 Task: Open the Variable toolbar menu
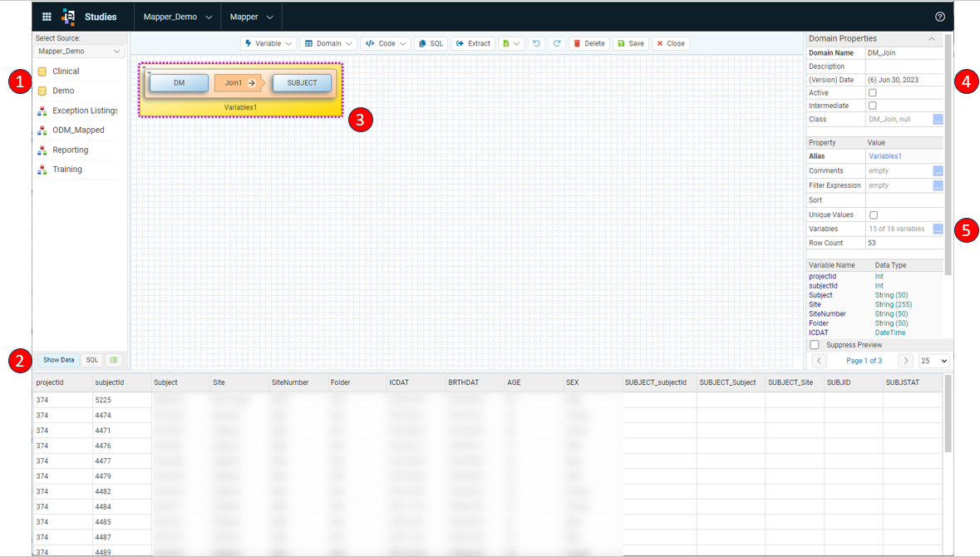(x=268, y=43)
